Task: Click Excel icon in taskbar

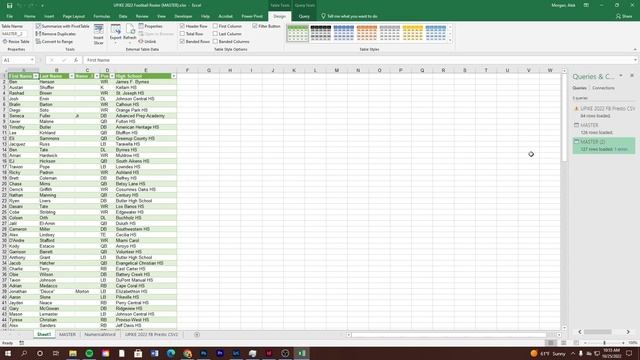Action: point(301,353)
